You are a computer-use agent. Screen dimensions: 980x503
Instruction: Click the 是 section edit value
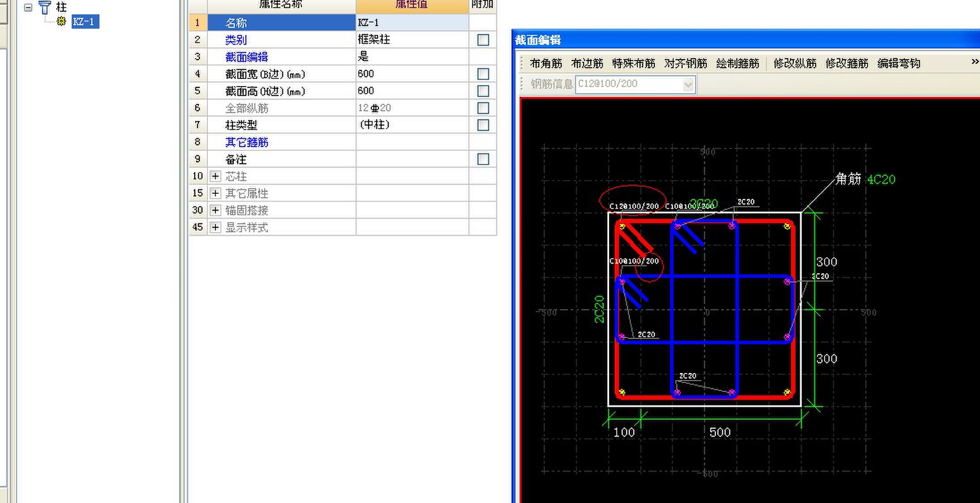tap(363, 56)
